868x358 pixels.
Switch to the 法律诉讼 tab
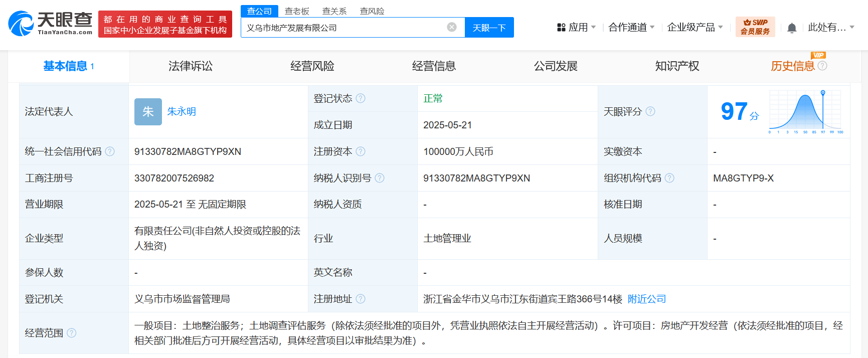tap(191, 66)
